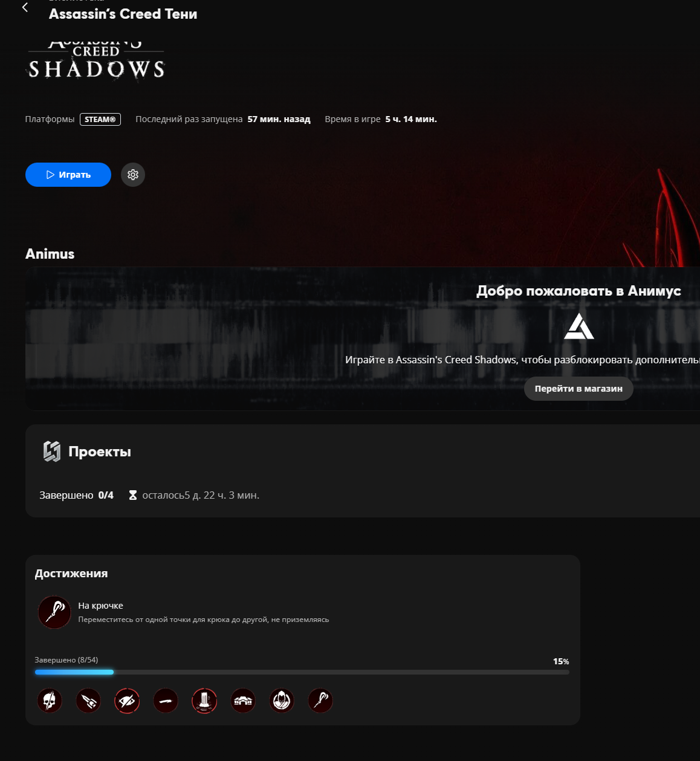
Task: Click the achievements progress bar
Action: [x=302, y=672]
